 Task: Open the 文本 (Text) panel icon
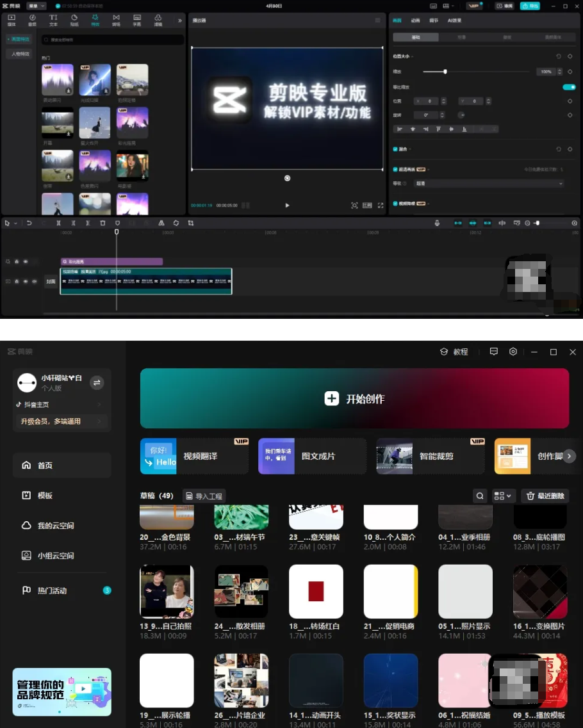point(53,20)
